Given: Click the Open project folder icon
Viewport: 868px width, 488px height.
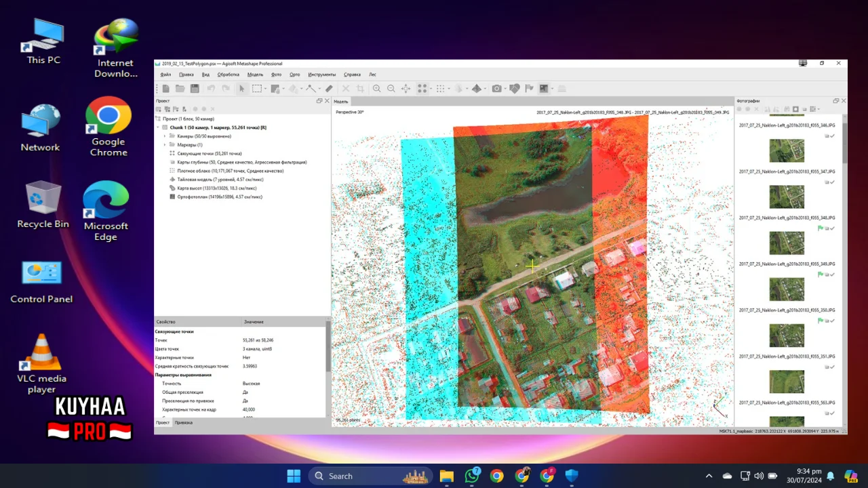Looking at the screenshot, I should click(180, 88).
